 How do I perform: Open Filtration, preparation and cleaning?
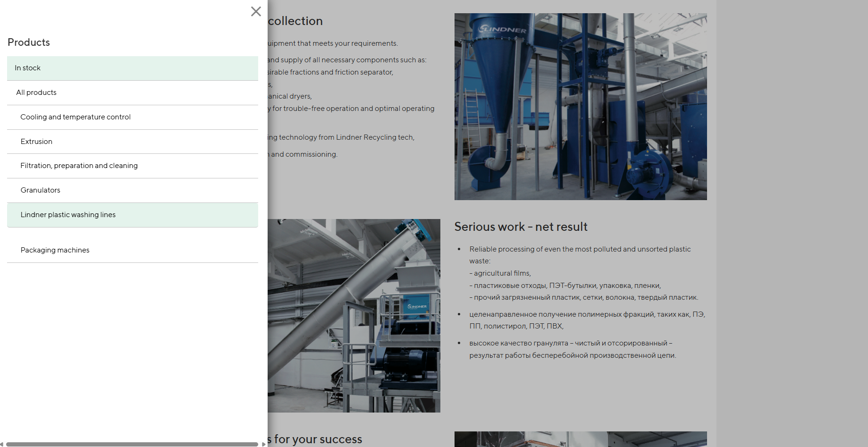(x=133, y=166)
